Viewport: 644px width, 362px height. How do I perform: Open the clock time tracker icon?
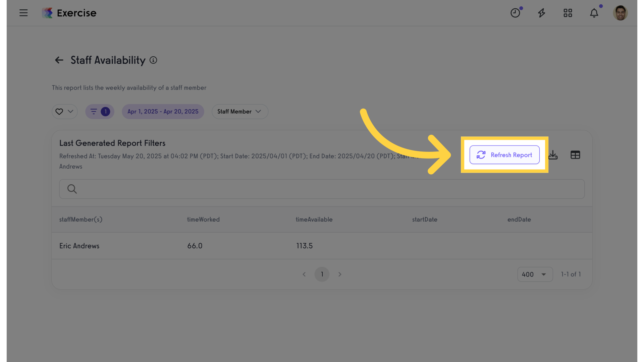515,13
